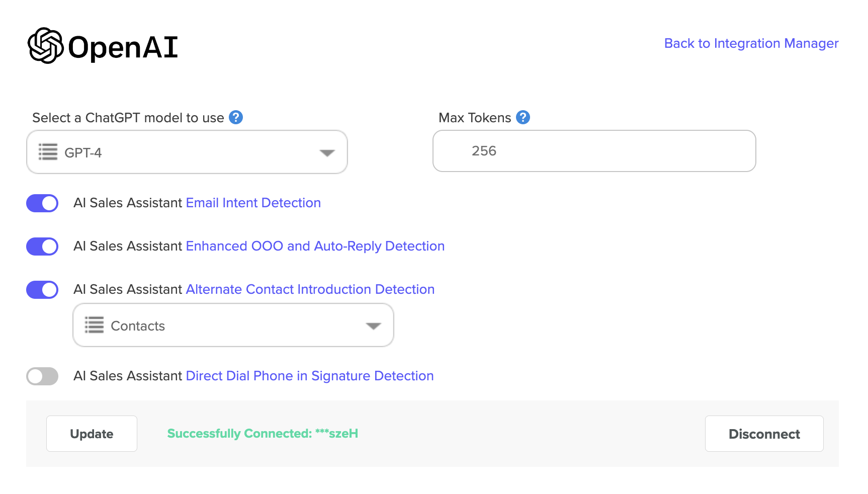Click list icon in Contacts selector
The width and height of the screenshot is (868, 494).
tap(95, 325)
